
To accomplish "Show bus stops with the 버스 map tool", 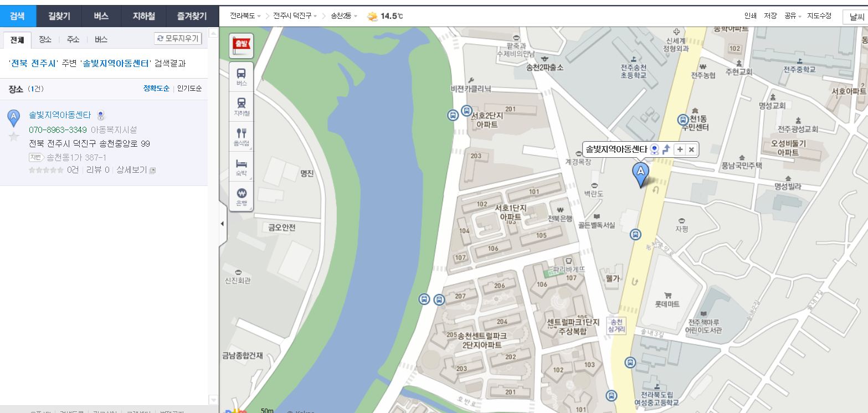I will tap(242, 76).
